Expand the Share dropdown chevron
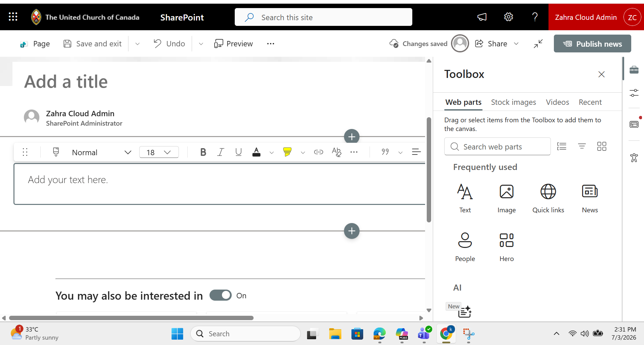This screenshot has height=345, width=644. pos(516,44)
